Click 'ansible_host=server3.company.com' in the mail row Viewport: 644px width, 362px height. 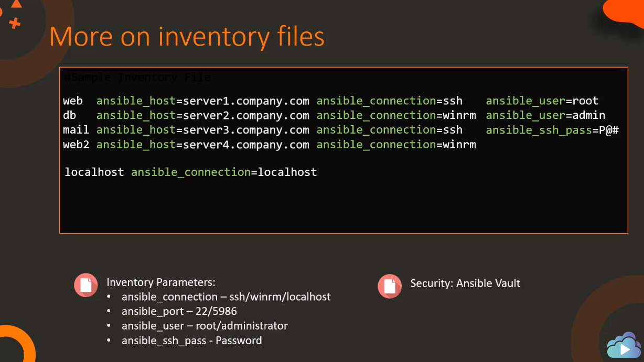203,130
